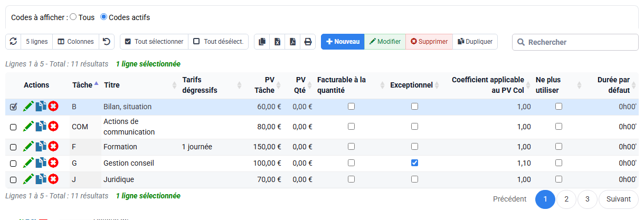
Task: Delete row B with red cross
Action: tap(53, 107)
